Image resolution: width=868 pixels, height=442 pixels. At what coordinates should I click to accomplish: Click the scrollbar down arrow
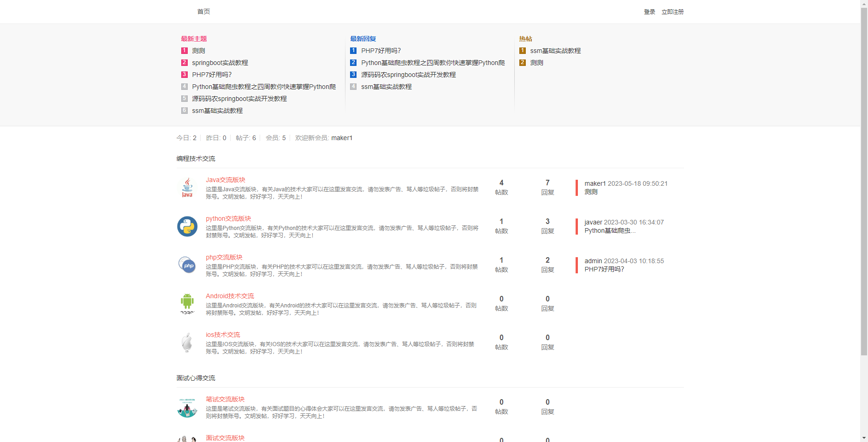pos(864,438)
